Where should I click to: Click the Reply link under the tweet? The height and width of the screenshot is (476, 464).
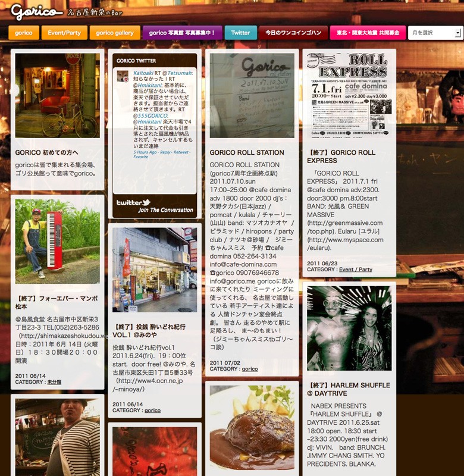(165, 152)
